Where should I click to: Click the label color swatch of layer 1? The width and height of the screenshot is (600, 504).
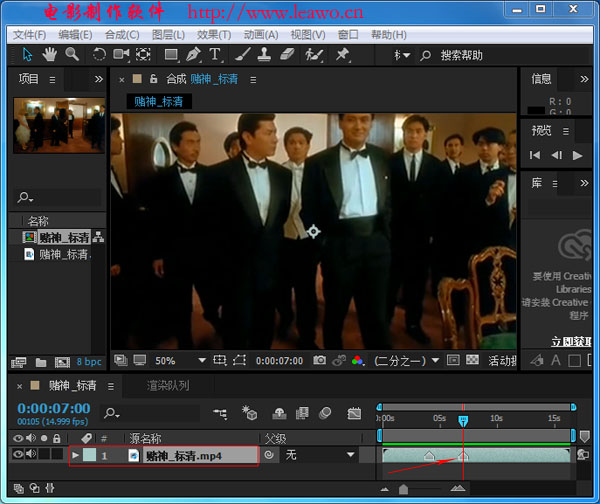(90, 455)
